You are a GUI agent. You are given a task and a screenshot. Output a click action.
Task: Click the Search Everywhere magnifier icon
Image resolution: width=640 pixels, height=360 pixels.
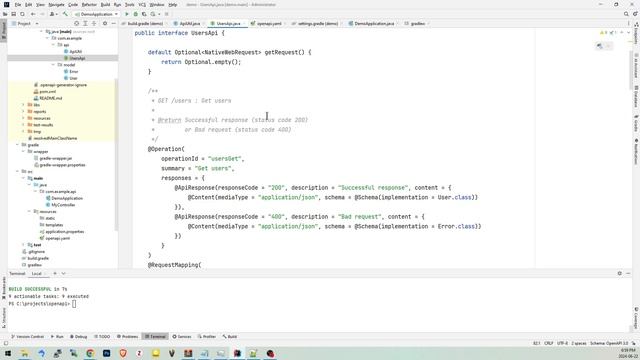(626, 14)
